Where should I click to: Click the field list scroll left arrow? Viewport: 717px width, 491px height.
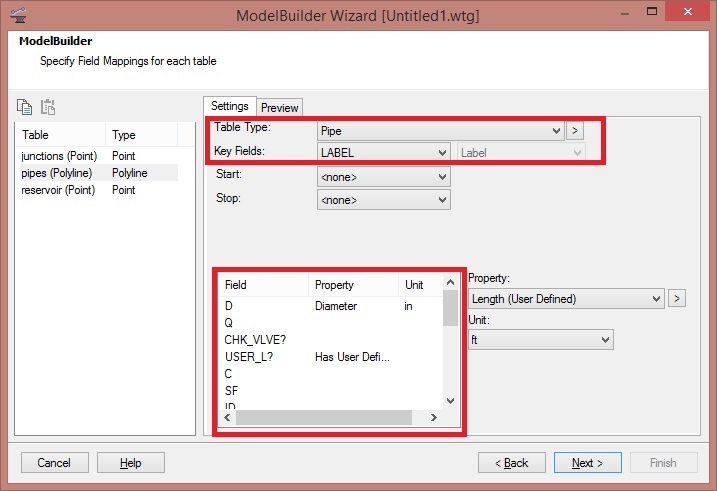pyautogui.click(x=227, y=417)
